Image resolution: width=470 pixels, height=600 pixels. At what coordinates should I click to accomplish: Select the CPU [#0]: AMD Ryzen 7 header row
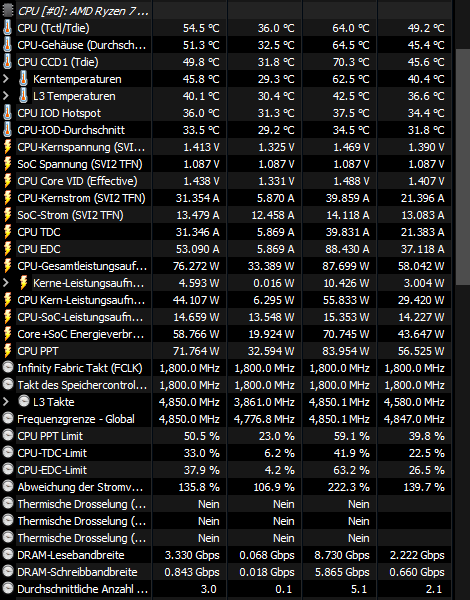click(227, 11)
